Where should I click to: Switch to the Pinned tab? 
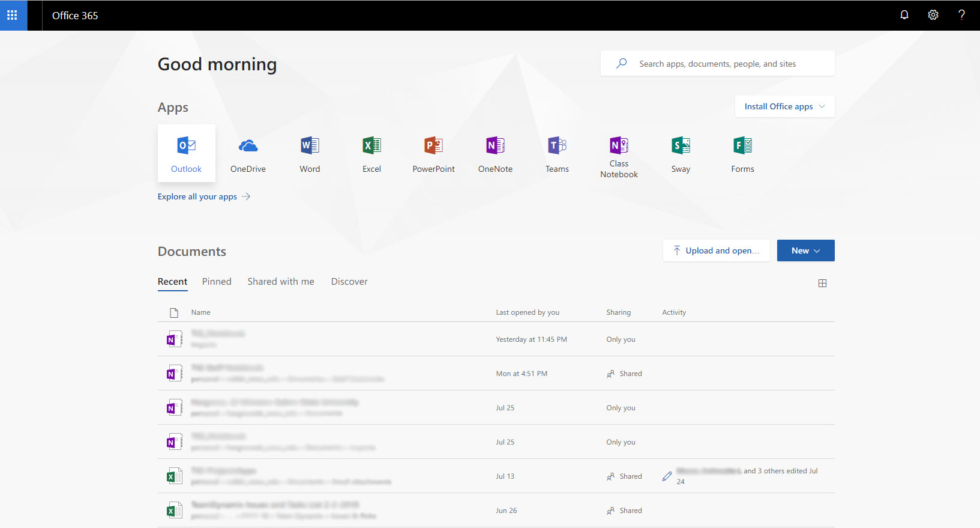pos(217,282)
